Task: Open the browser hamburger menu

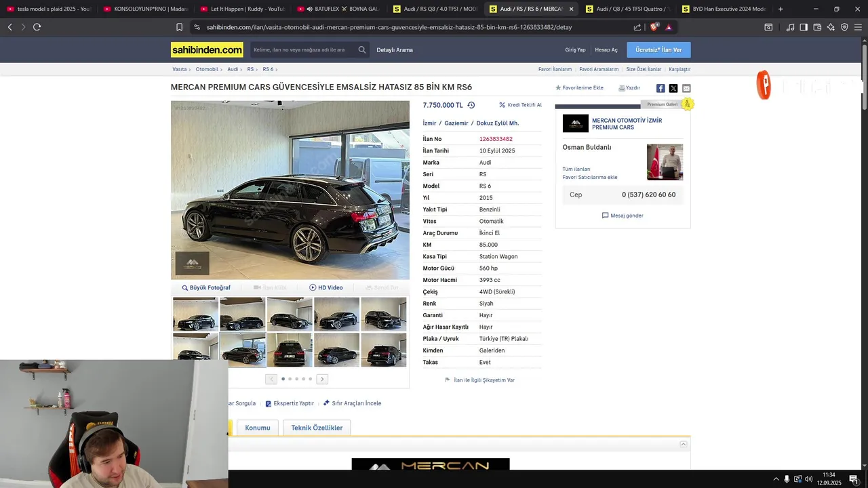Action: tap(858, 27)
